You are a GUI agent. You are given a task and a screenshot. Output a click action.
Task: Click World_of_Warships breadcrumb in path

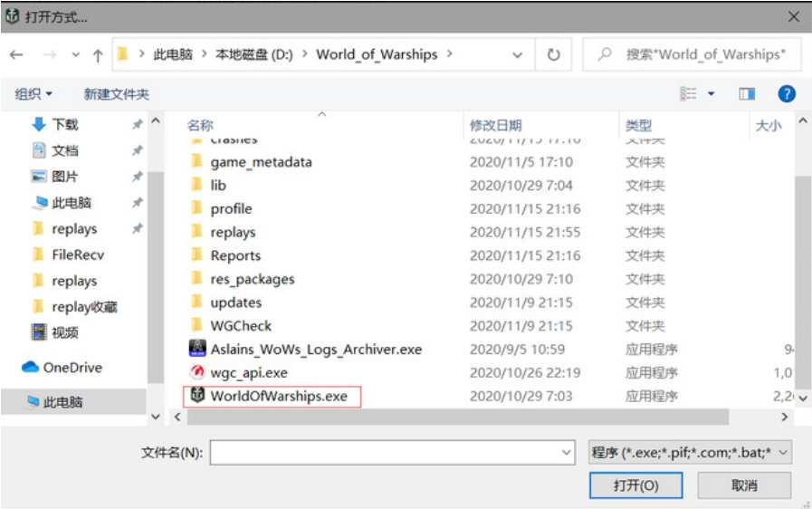[377, 54]
